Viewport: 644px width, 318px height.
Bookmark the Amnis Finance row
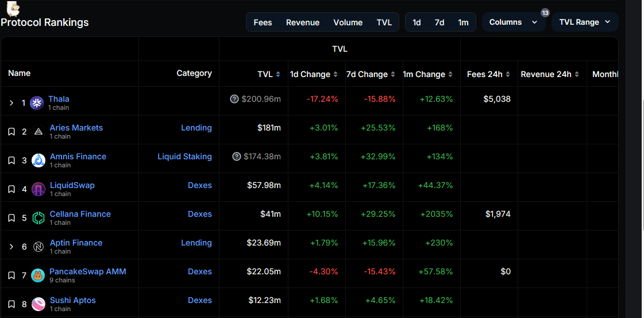click(11, 160)
